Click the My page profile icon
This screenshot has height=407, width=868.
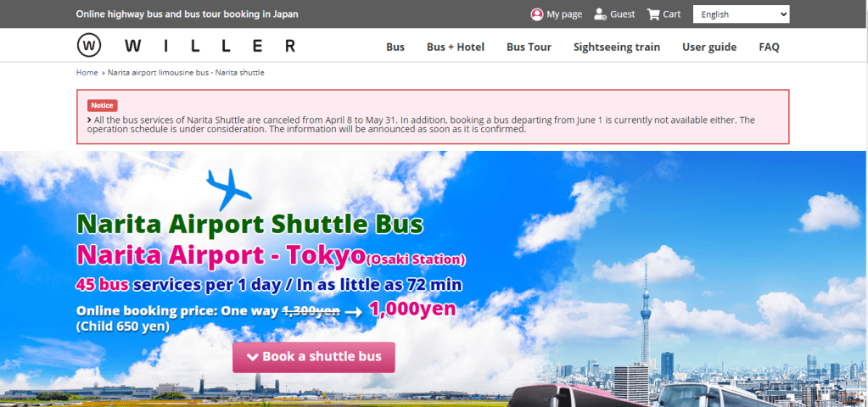[536, 14]
